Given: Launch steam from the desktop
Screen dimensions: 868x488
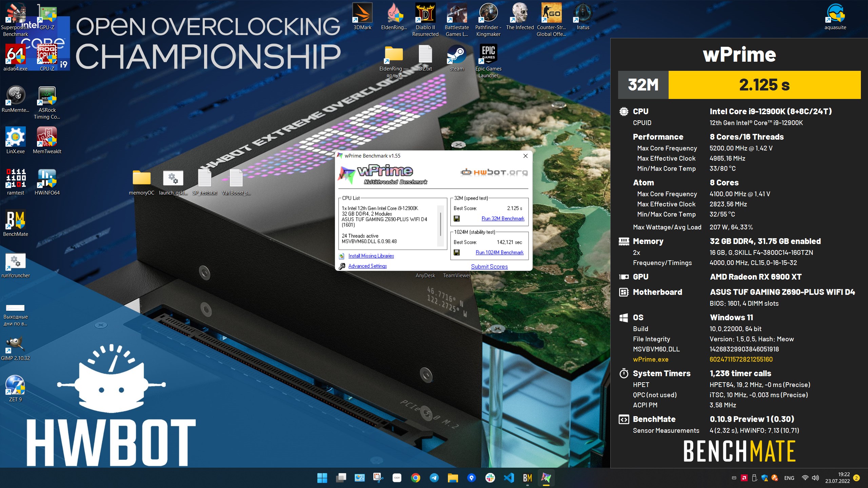Looking at the screenshot, I should pyautogui.click(x=457, y=58).
